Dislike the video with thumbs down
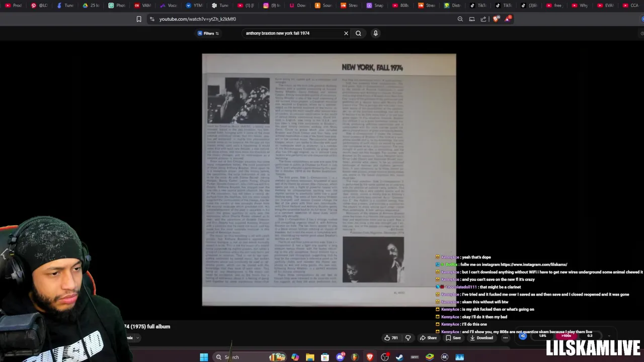Viewport: 644px width, 362px height. point(408,338)
